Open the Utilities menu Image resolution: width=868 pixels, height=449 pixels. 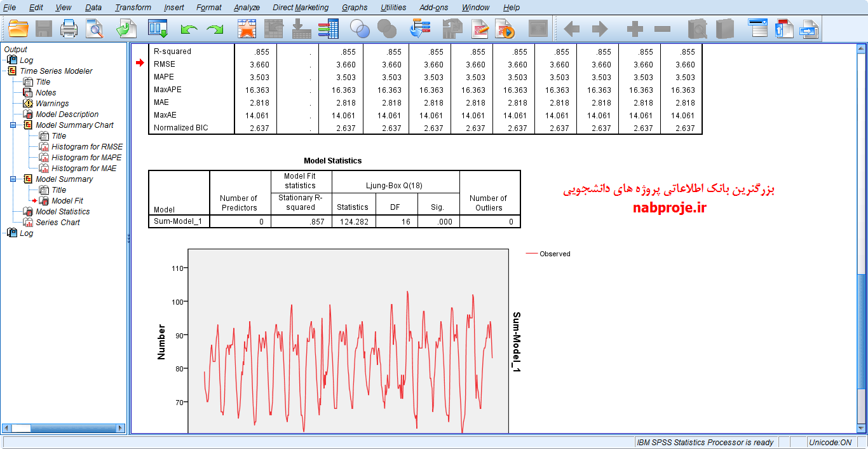(393, 8)
